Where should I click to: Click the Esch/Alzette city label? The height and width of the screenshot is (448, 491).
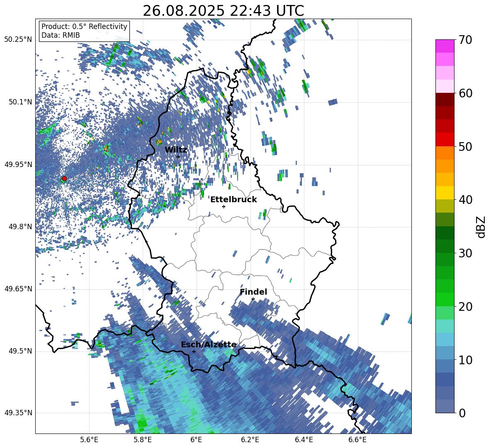click(x=209, y=345)
